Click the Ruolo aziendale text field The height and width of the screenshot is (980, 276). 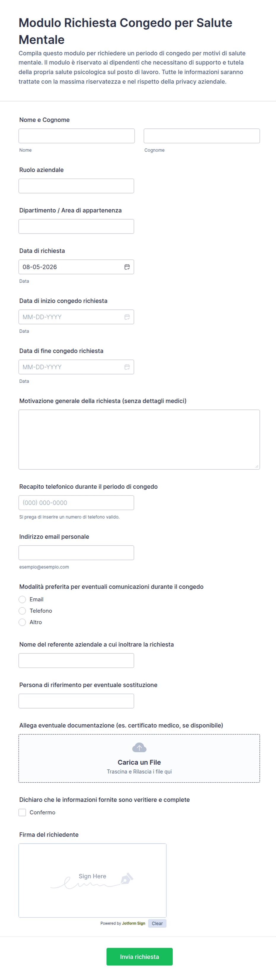click(x=76, y=186)
